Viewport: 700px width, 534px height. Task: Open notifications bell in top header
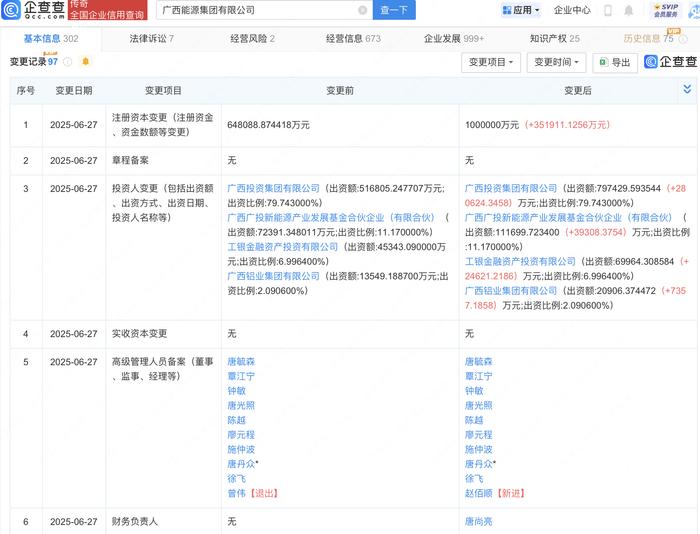pyautogui.click(x=629, y=10)
